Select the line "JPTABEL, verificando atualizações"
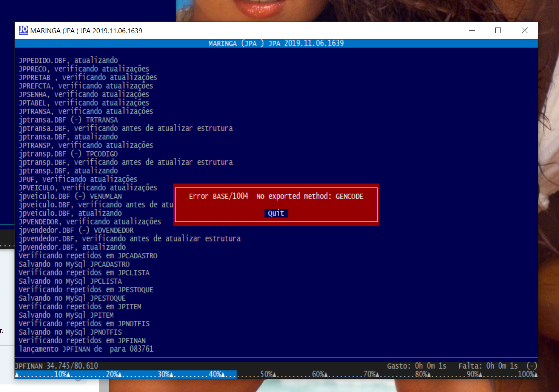 pos(84,103)
